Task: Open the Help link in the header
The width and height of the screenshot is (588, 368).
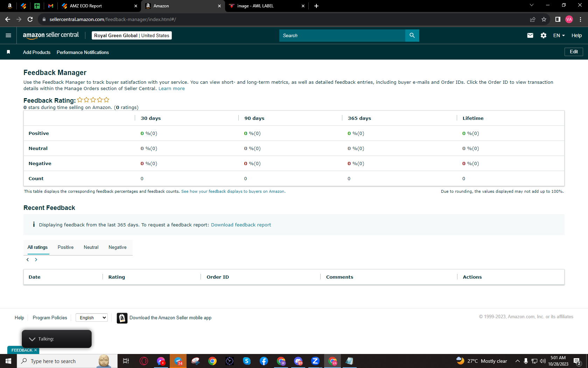Action: (x=576, y=35)
